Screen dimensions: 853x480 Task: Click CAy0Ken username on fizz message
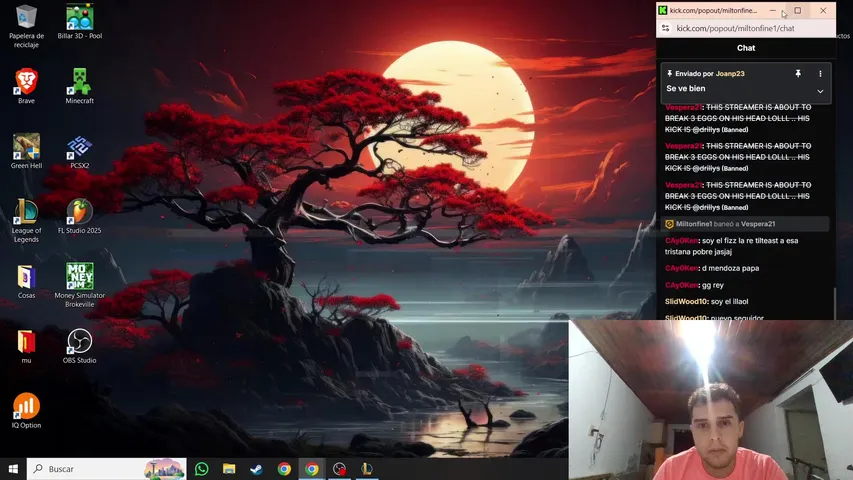click(682, 241)
